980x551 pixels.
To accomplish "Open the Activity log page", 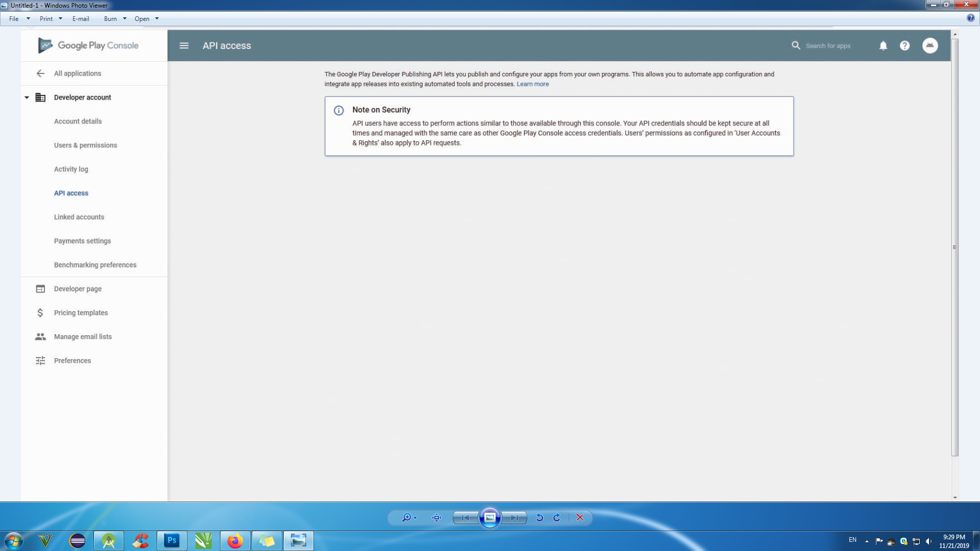I will pos(71,169).
